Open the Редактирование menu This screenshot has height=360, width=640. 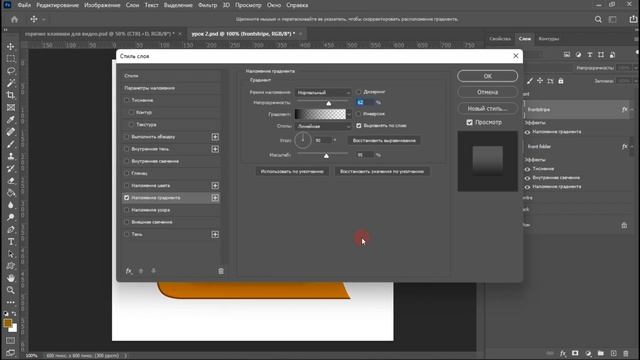(x=58, y=5)
